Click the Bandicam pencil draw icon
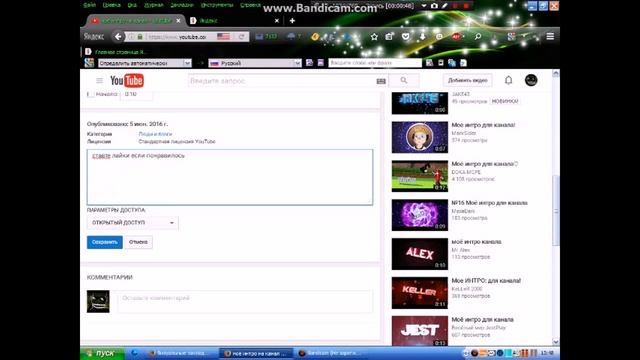Screen dimensions: 640x360 [x=444, y=6]
